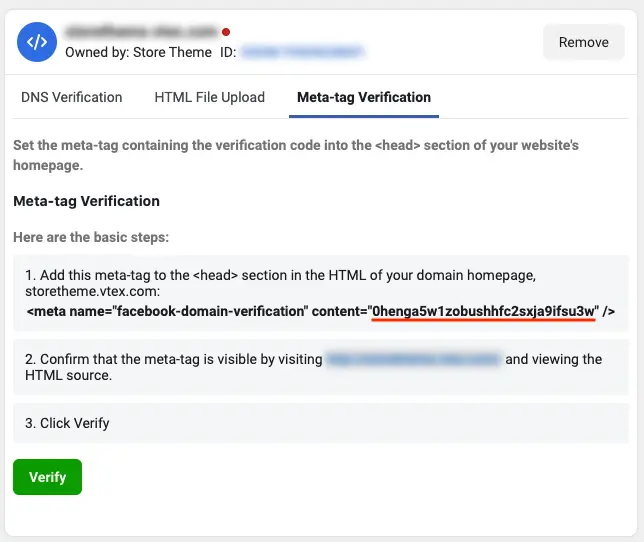Click the 'Owned by: Store Theme' label
This screenshot has width=644, height=542.
click(x=138, y=52)
